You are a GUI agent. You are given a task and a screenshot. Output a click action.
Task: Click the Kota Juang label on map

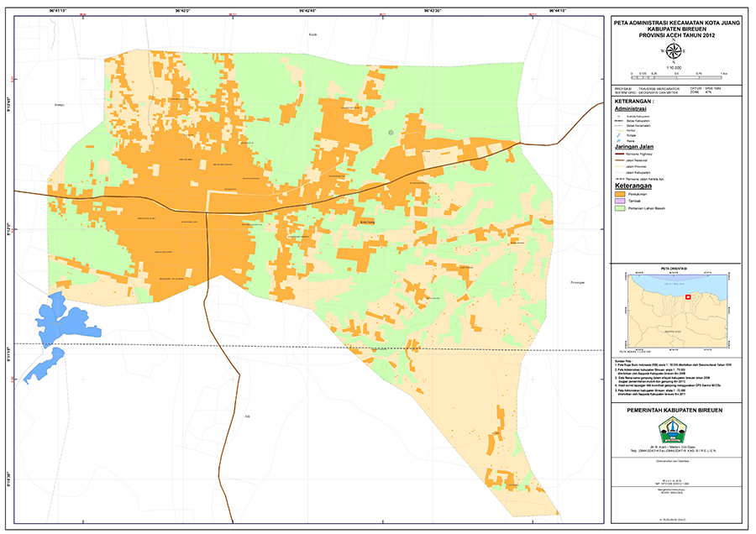367,222
